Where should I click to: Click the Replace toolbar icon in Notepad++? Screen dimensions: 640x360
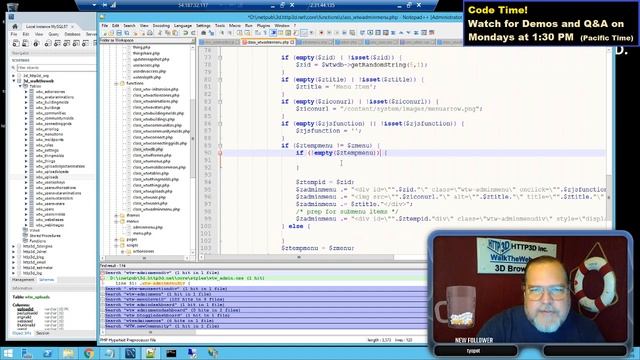[211, 33]
